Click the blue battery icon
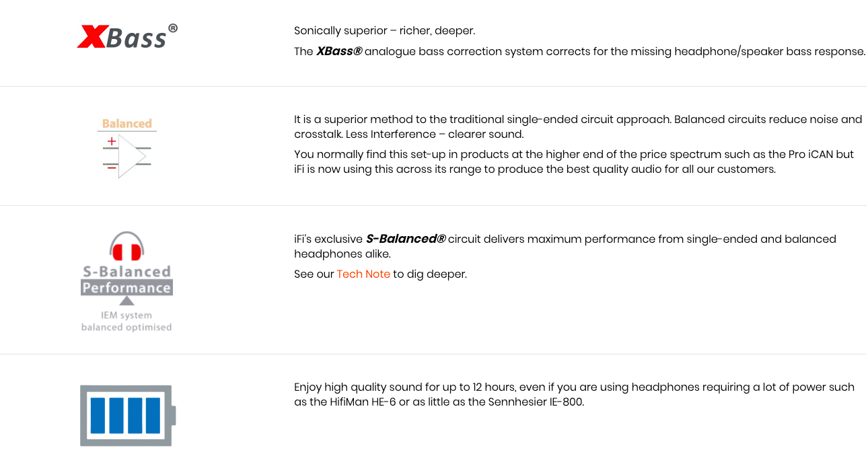Screen dimensions: 868x454 coord(127,415)
